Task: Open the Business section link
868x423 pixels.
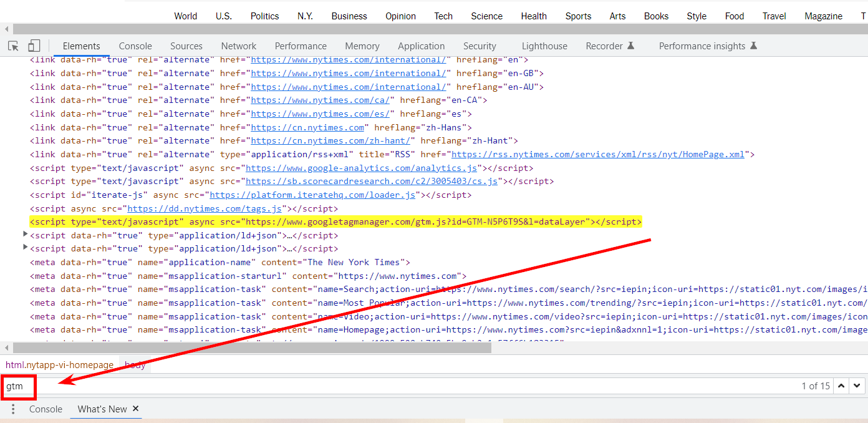Action: point(349,16)
